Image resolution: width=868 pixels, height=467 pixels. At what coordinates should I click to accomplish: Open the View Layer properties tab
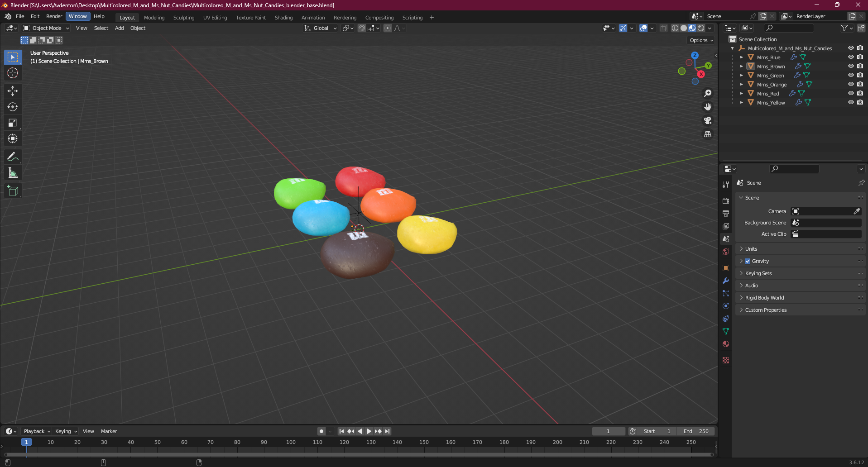(x=726, y=226)
